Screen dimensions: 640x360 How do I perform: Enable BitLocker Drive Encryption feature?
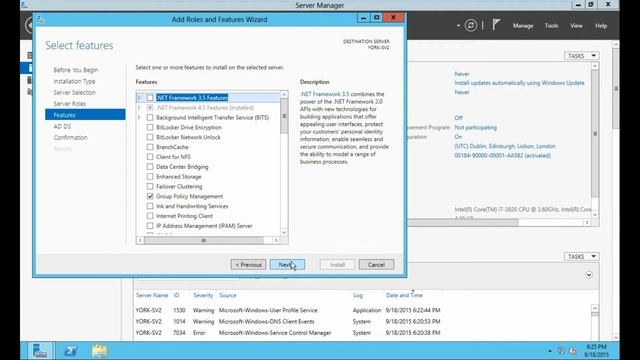click(150, 127)
